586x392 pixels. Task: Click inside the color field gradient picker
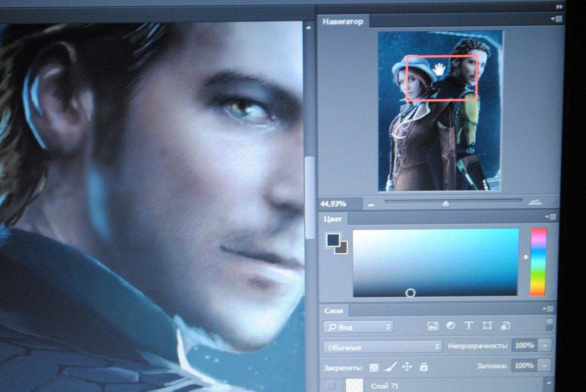(x=436, y=262)
